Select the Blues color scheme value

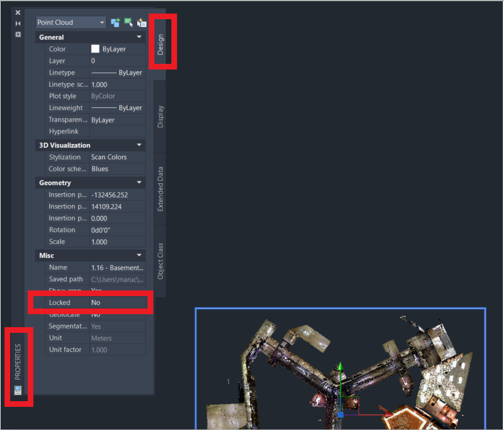(102, 168)
